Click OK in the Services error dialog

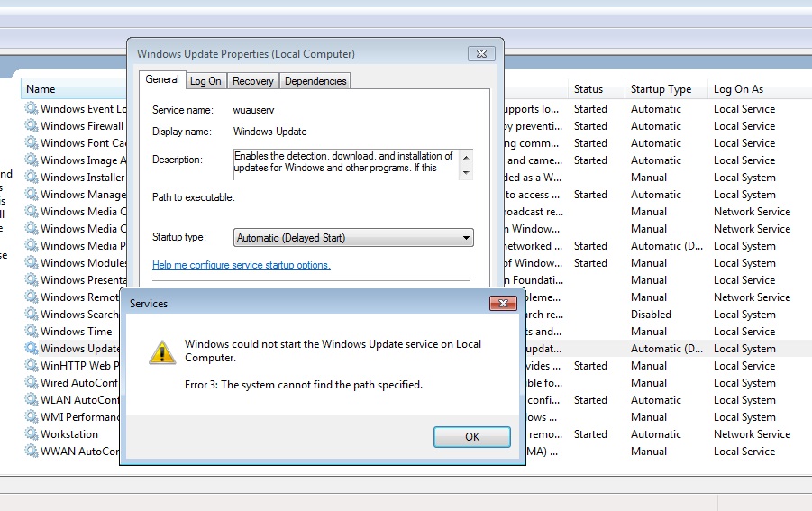(471, 436)
